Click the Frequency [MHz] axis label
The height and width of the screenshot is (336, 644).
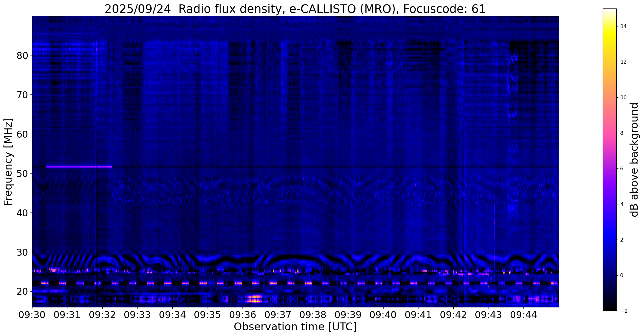8,162
